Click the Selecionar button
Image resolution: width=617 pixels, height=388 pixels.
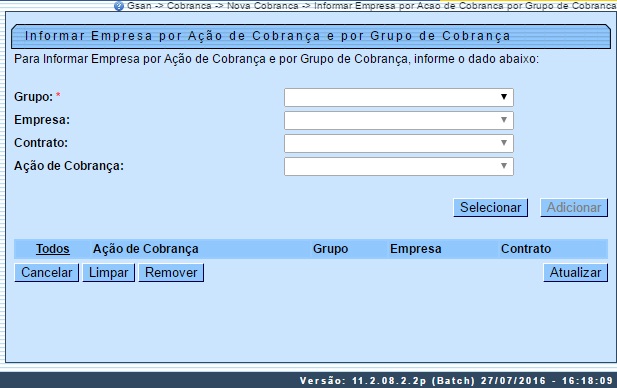(x=490, y=207)
